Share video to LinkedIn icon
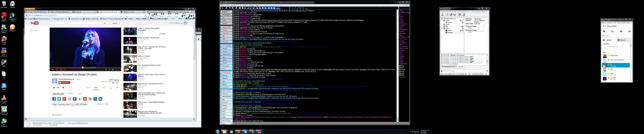 (x=100, y=99)
